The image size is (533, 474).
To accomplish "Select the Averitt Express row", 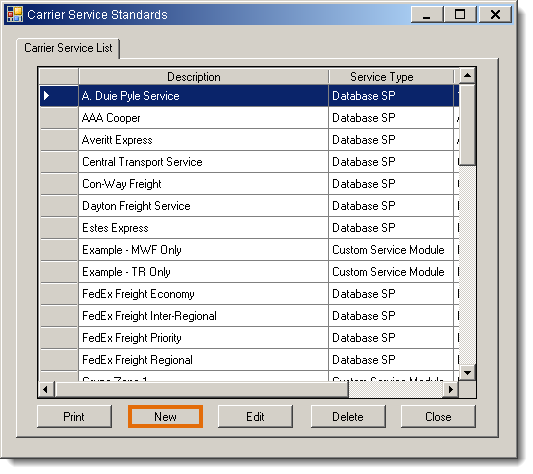I will 249,140.
